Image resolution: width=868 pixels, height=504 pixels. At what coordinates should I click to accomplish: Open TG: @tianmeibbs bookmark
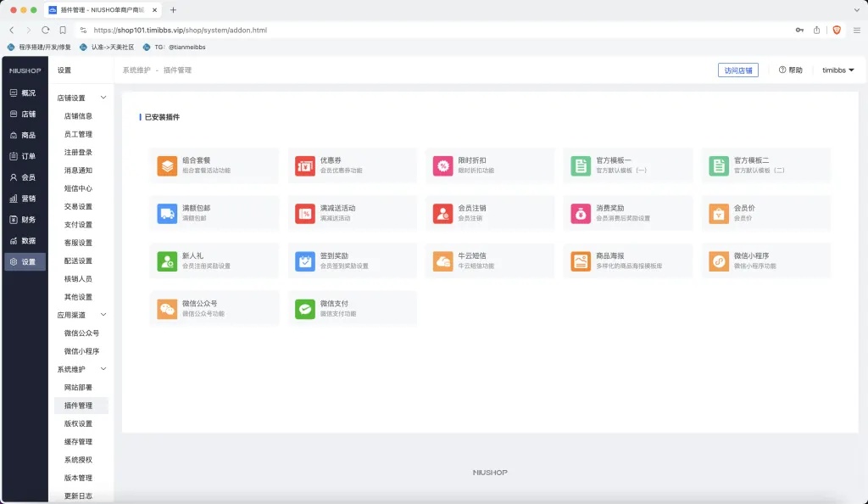click(x=175, y=47)
